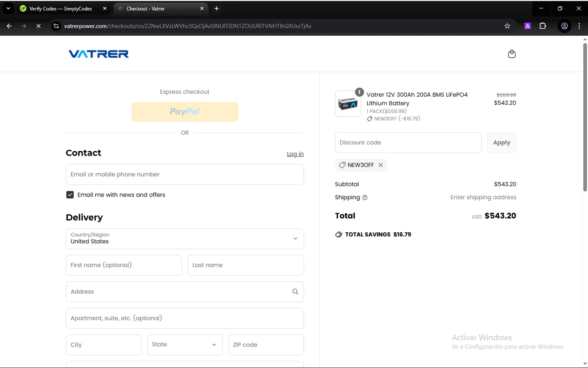
Task: View site information icon in address bar
Action: (56, 26)
